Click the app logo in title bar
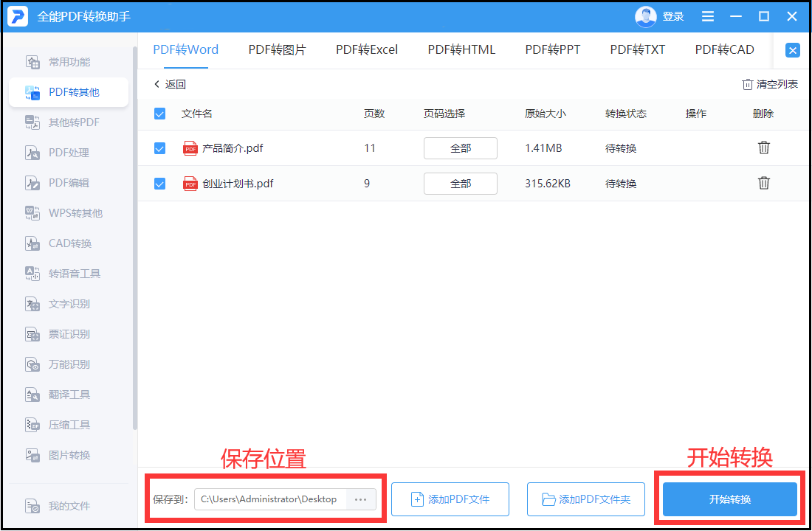 18,16
